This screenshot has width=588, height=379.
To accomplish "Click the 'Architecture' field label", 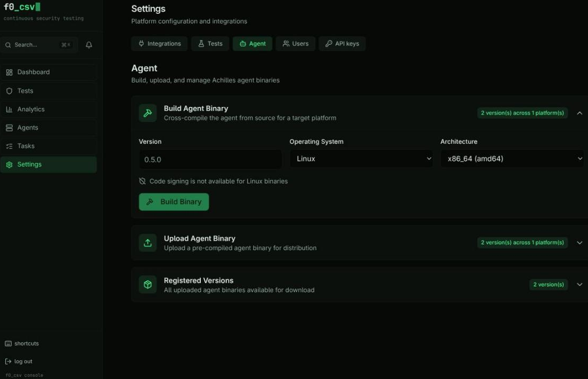I will pyautogui.click(x=459, y=142).
